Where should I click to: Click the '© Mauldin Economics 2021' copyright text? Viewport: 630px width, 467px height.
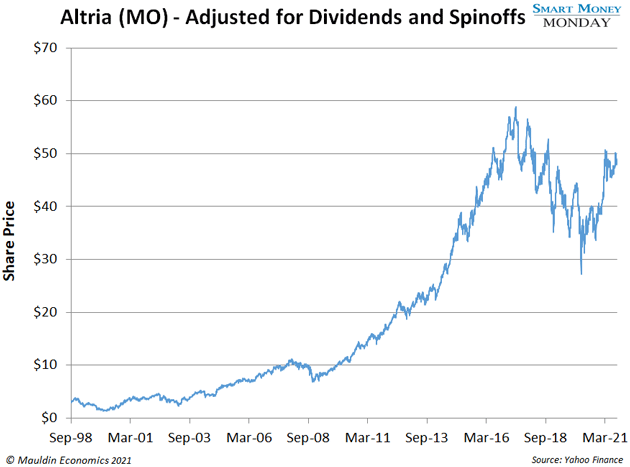tap(69, 460)
